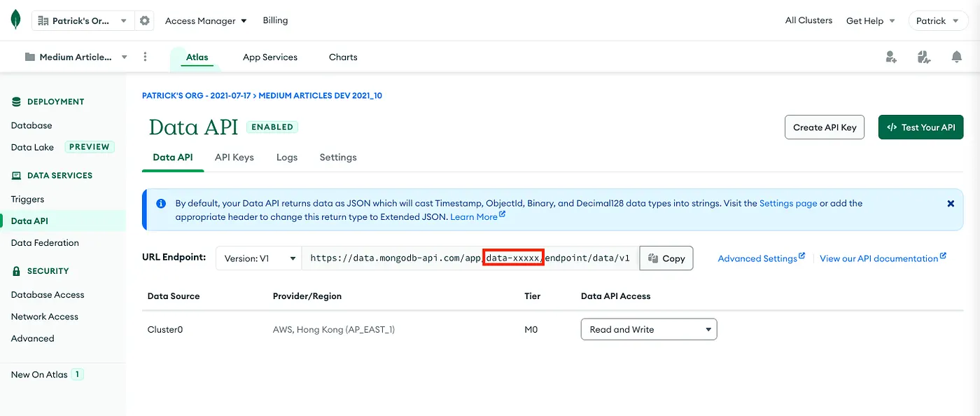Open Read and Write access dropdown
Image resolution: width=980 pixels, height=416 pixels.
coord(649,329)
